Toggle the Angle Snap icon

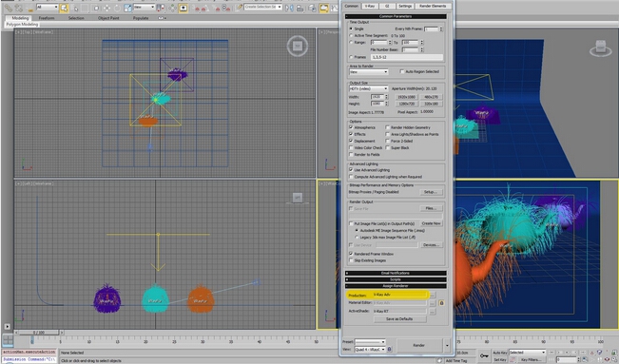click(x=204, y=8)
